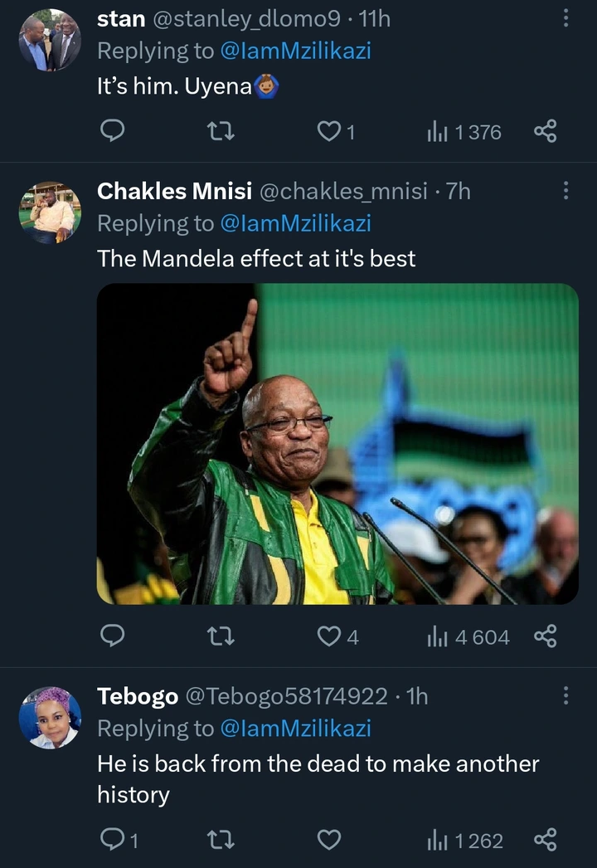The height and width of the screenshot is (868, 597).
Task: Reply to Chakles Mnisi's tweet
Action: [x=112, y=636]
